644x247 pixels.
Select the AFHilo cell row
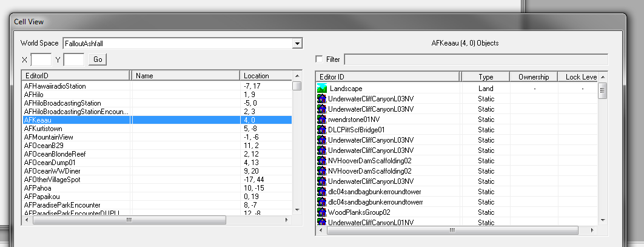[x=157, y=95]
